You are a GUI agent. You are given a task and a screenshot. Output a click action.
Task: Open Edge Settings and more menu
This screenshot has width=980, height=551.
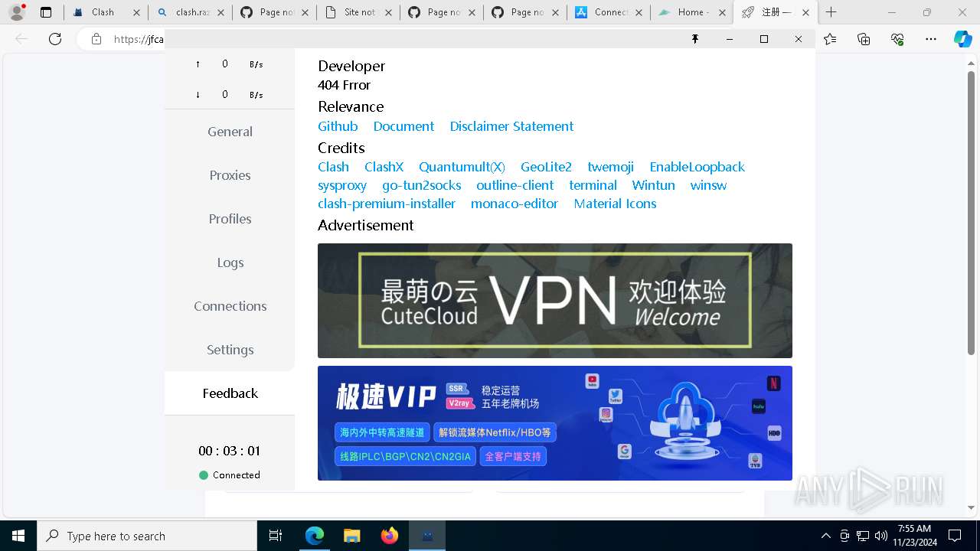tap(931, 39)
